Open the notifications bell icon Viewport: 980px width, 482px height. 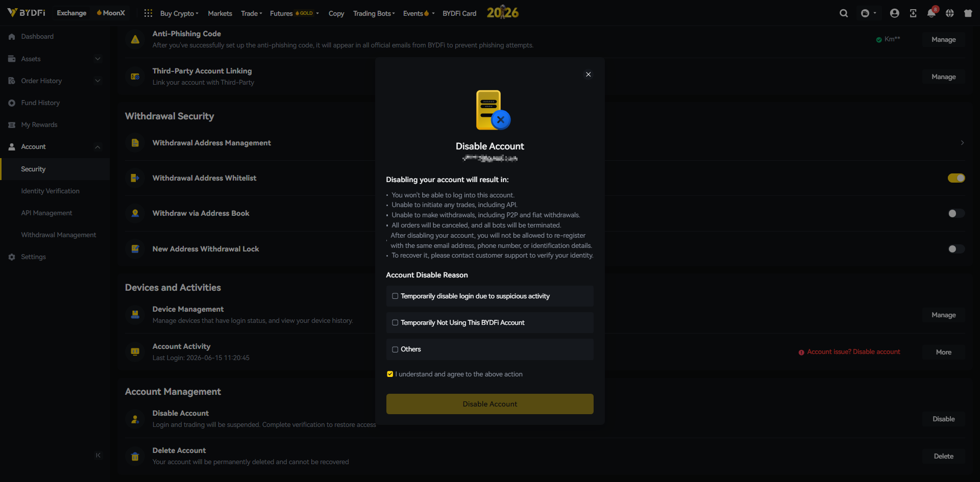point(932,13)
